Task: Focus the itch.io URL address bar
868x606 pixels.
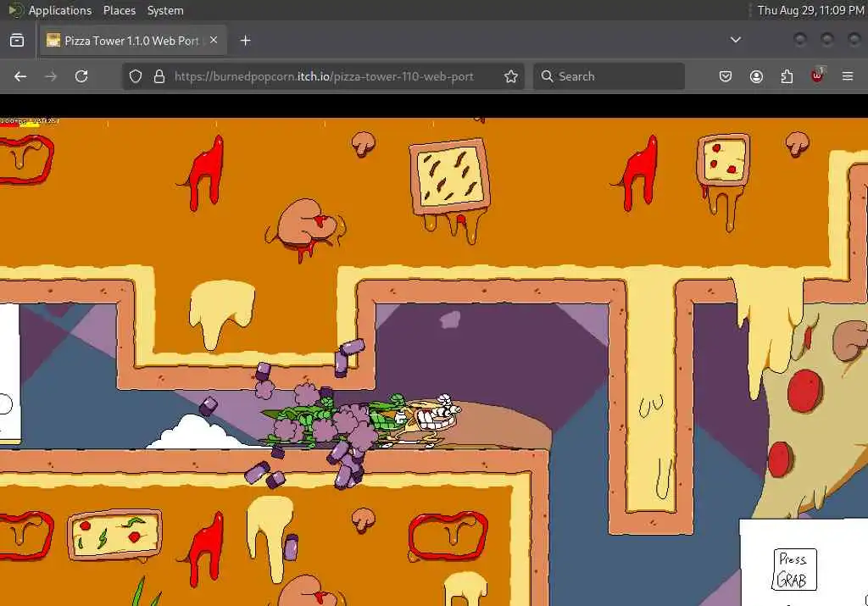Action: tap(324, 76)
